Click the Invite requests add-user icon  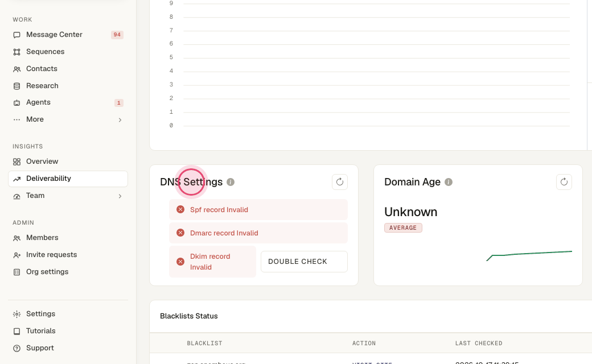17,255
